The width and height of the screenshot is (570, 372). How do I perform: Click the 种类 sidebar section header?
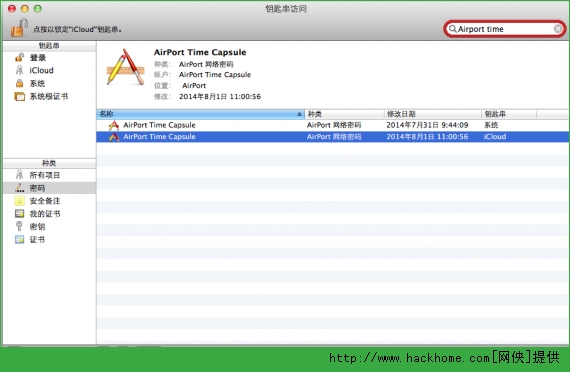49,163
